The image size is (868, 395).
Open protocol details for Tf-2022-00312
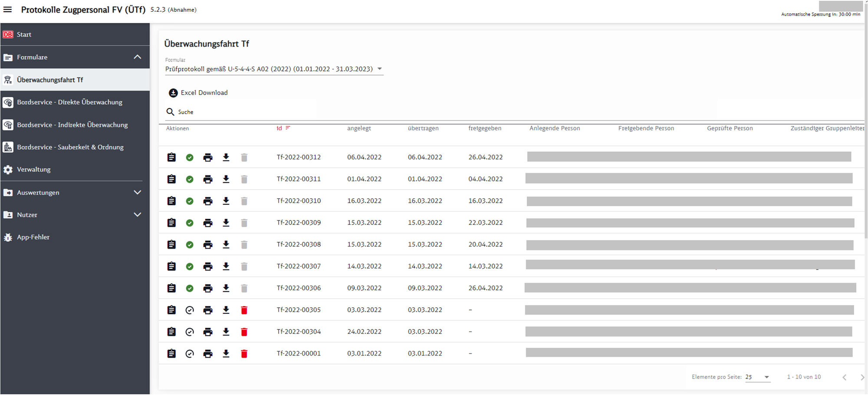click(x=171, y=157)
